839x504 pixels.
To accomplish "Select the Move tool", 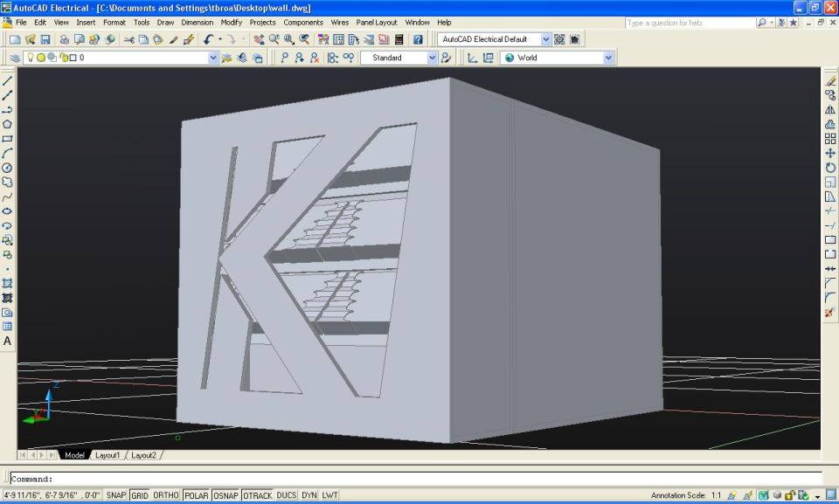I will pyautogui.click(x=830, y=153).
